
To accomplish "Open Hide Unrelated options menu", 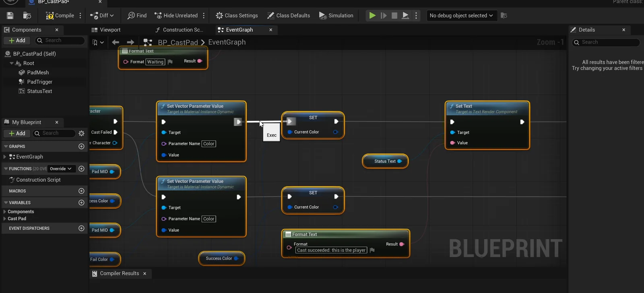I will point(204,16).
